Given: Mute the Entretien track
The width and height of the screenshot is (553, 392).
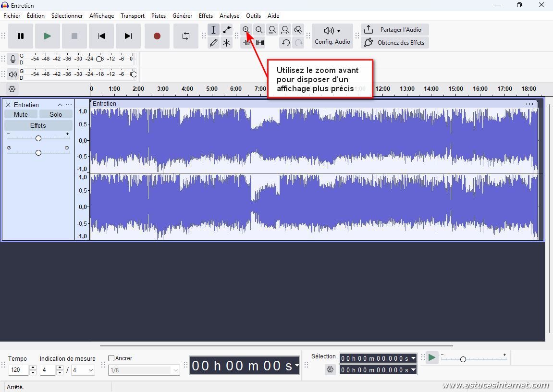Looking at the screenshot, I should 21,114.
